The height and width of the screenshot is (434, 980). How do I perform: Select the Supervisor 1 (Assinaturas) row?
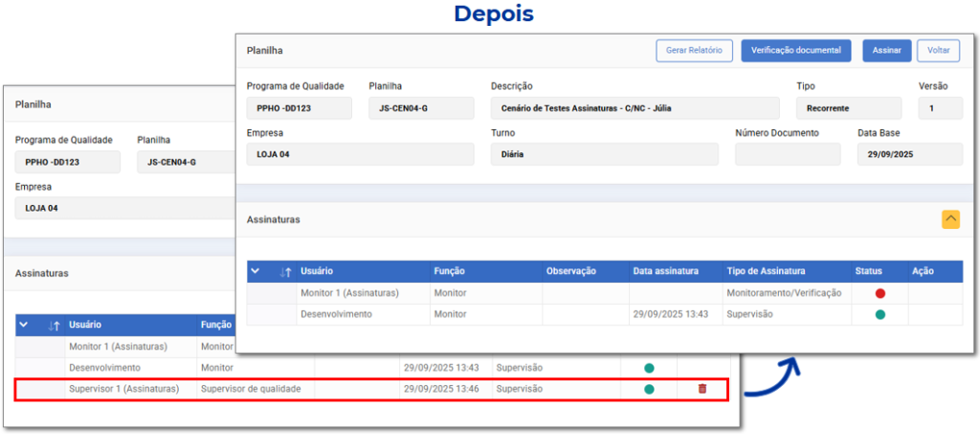[124, 389]
